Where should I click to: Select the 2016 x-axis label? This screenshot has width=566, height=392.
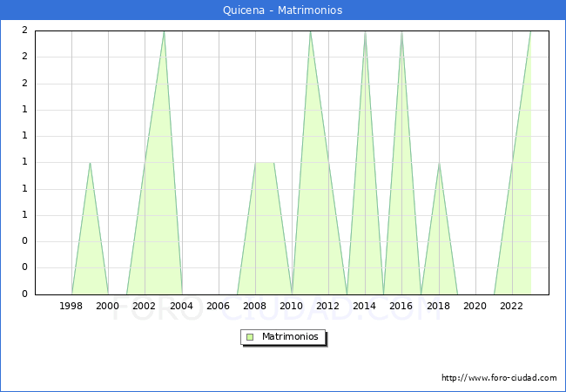(x=401, y=306)
